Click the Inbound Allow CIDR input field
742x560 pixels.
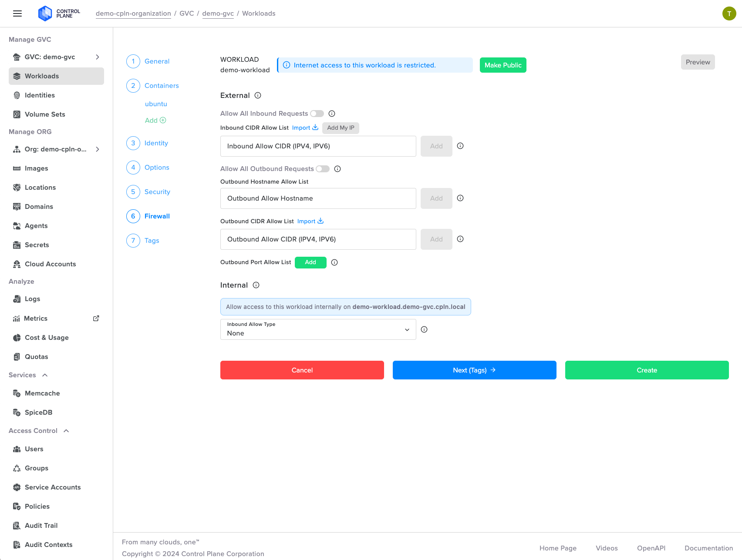pos(318,146)
